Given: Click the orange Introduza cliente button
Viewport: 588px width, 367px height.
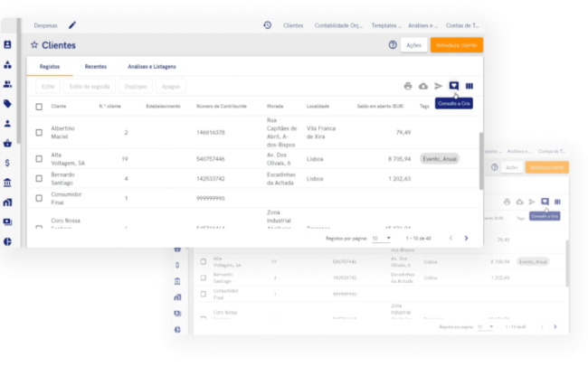Looking at the screenshot, I should (456, 45).
